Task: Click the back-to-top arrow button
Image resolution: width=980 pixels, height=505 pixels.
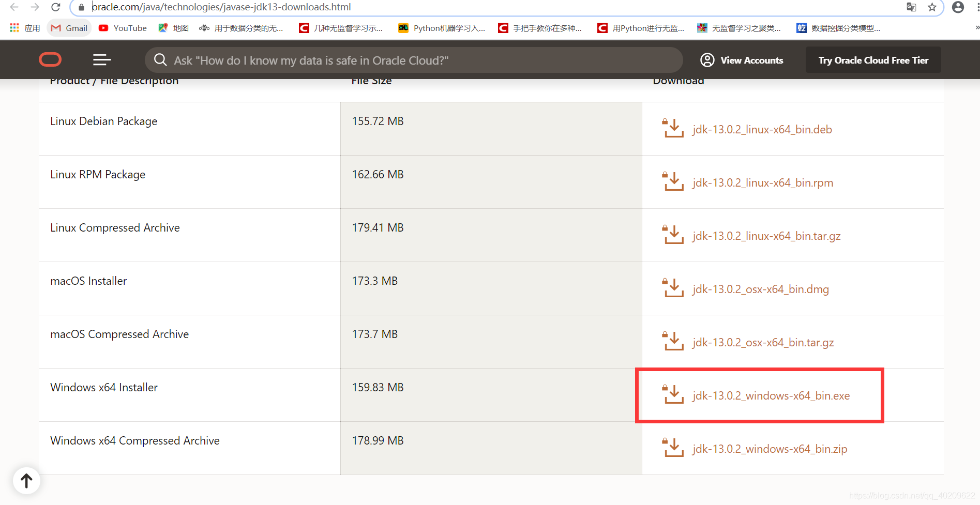Action: coord(26,481)
